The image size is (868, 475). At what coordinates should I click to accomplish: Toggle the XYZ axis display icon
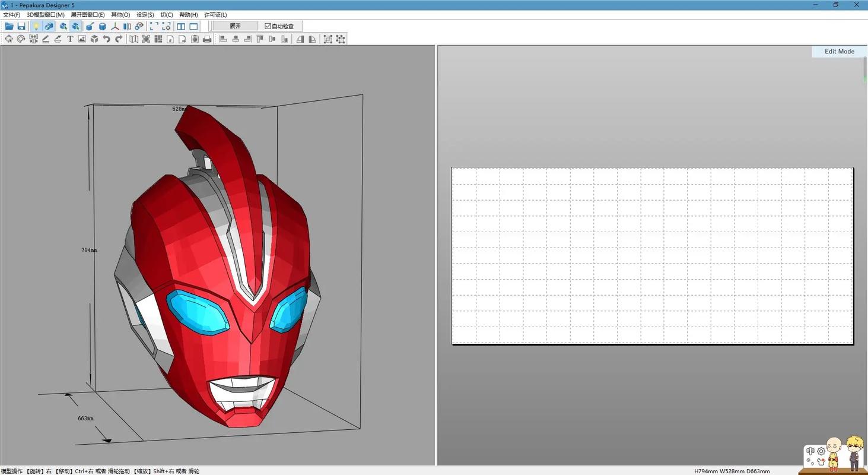click(115, 26)
